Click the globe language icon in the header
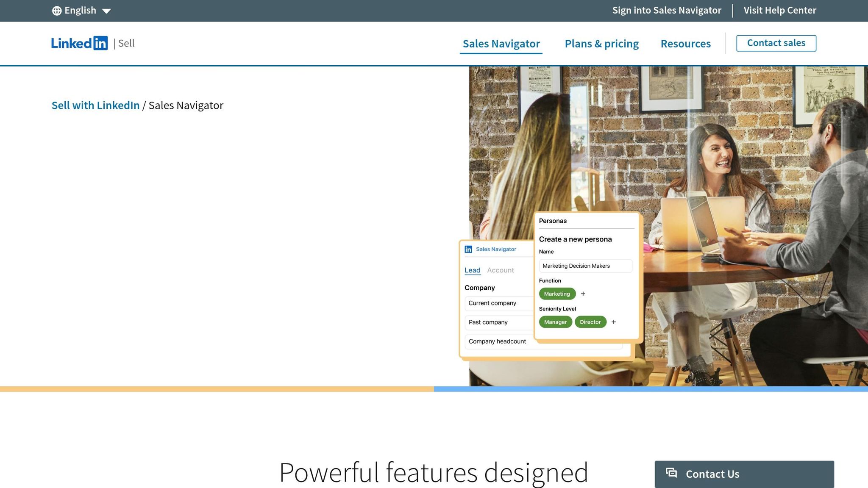Image resolution: width=868 pixels, height=488 pixels. (x=58, y=10)
